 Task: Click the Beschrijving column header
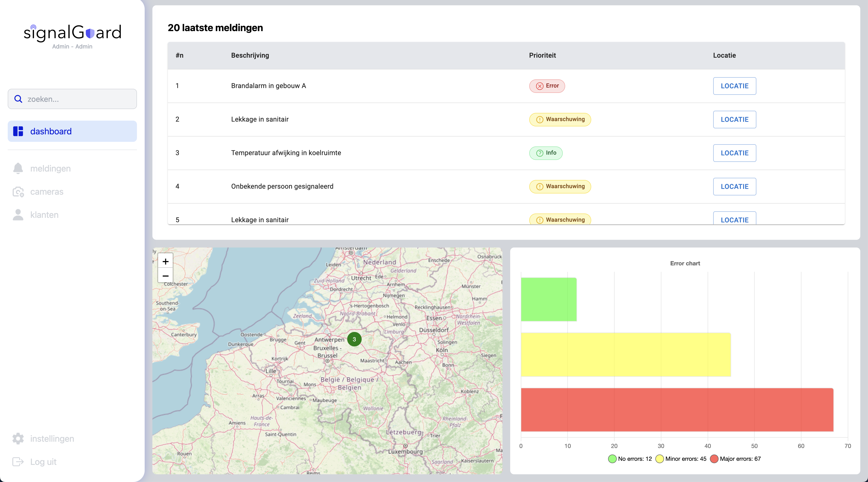[x=250, y=55]
